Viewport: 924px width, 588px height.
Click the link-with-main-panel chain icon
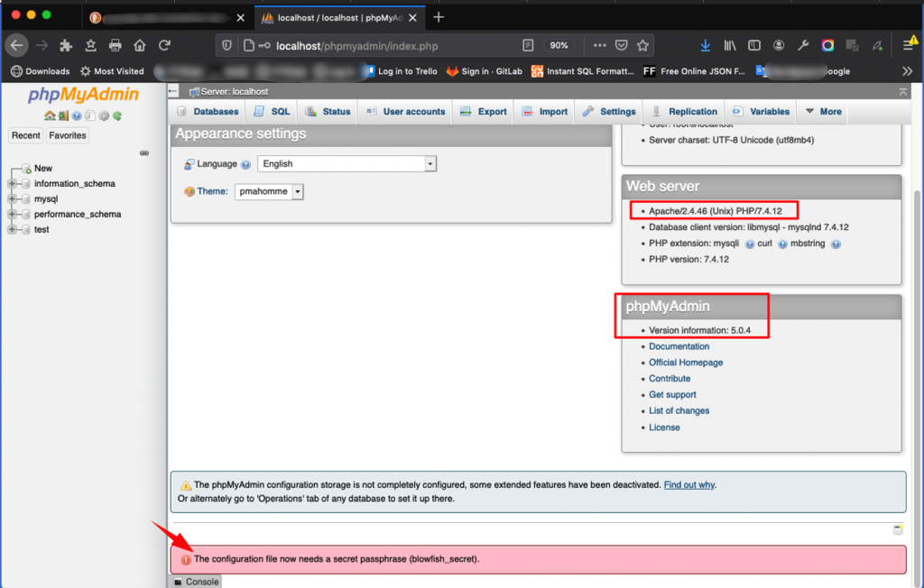144,153
